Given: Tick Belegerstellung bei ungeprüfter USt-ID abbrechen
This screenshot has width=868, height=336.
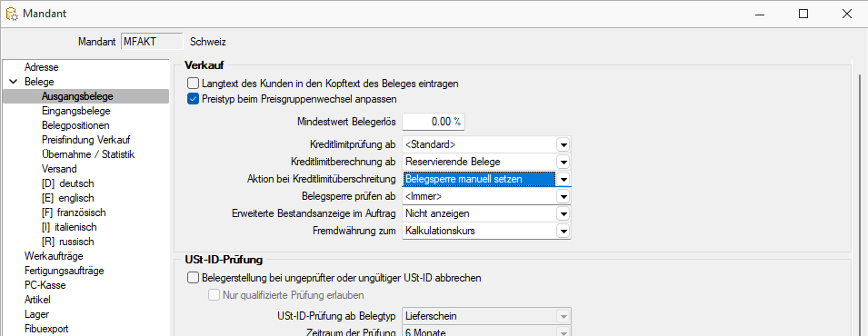Looking at the screenshot, I should click(x=193, y=278).
